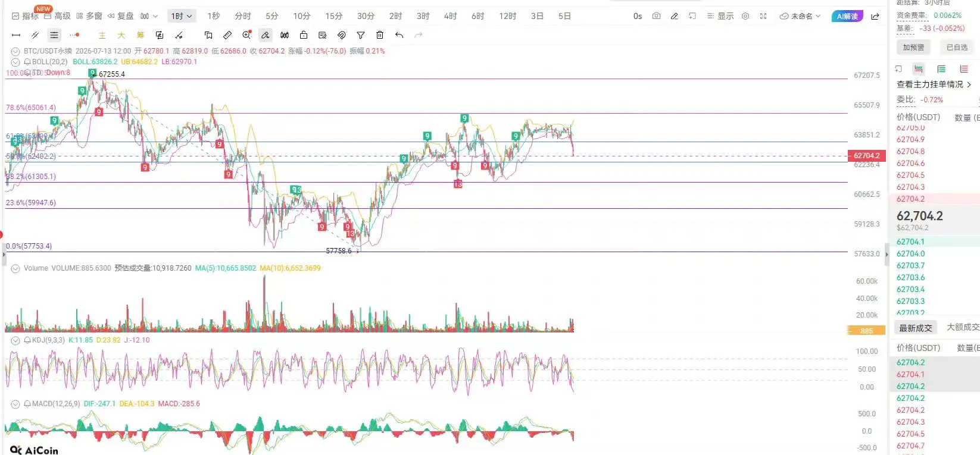
Task: Select the 12时 timeframe
Action: click(507, 16)
